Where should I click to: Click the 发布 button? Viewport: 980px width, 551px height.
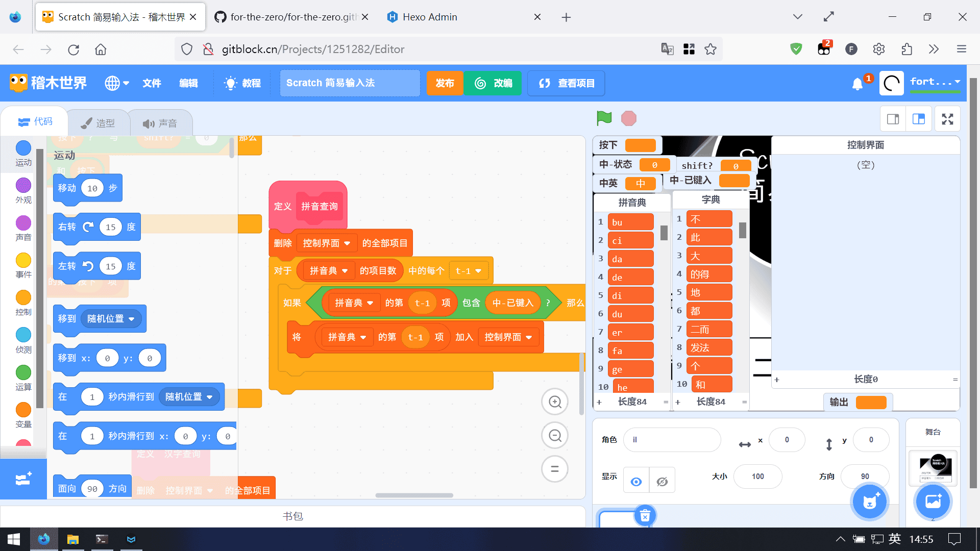(445, 83)
